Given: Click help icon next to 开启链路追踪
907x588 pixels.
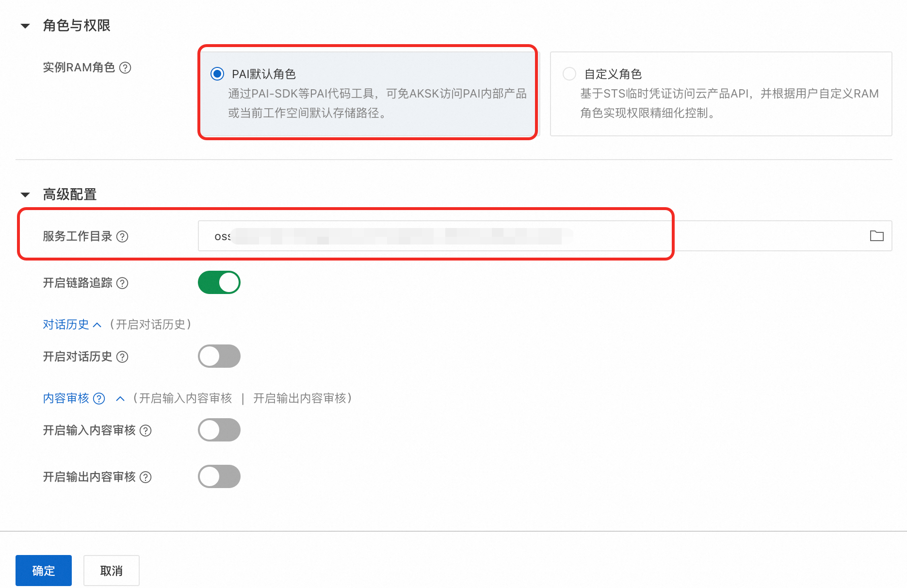Looking at the screenshot, I should [123, 283].
